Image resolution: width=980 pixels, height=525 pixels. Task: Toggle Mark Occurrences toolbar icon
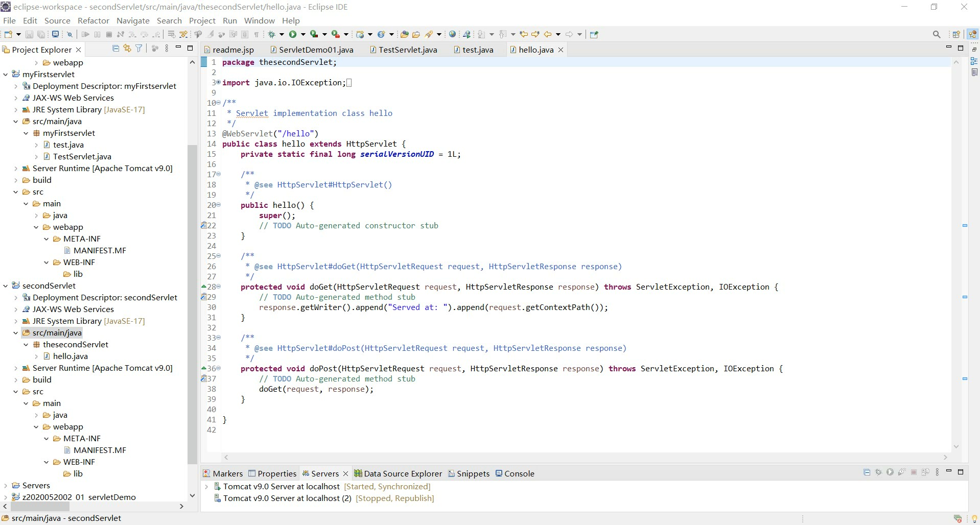tap(209, 34)
